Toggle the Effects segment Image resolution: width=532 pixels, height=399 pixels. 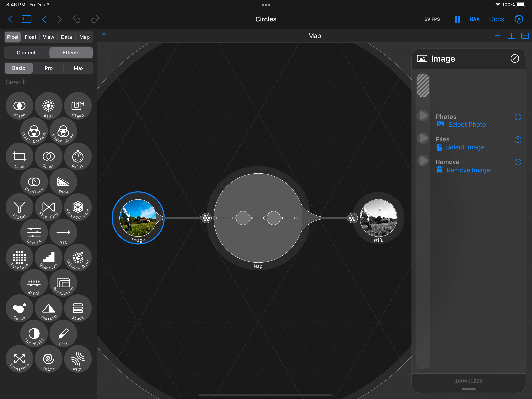(x=71, y=53)
